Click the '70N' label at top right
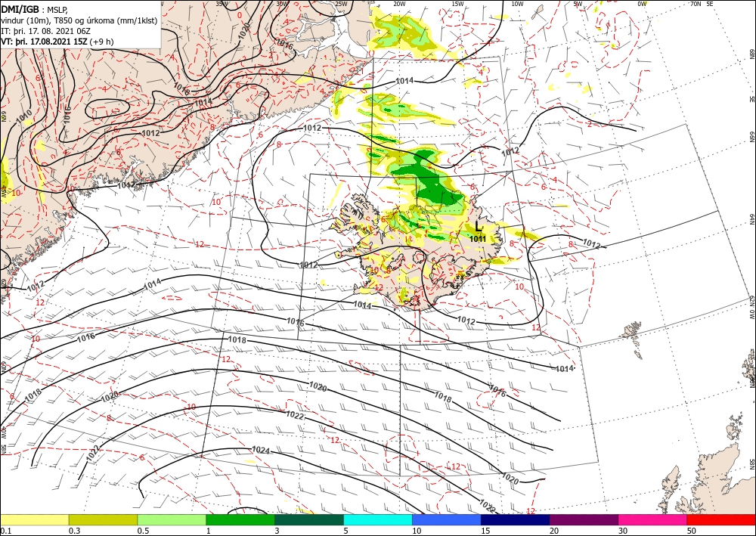756x536 pixels. point(696,4)
